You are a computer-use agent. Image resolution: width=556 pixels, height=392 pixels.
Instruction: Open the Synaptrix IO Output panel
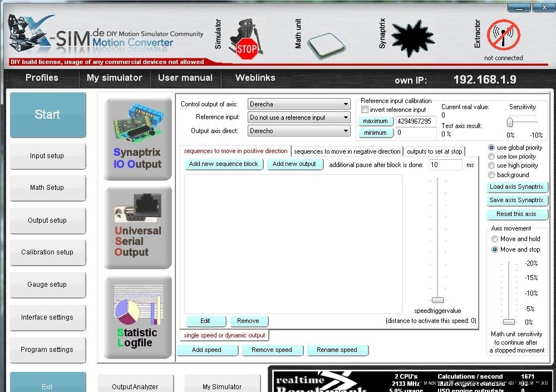pos(137,139)
